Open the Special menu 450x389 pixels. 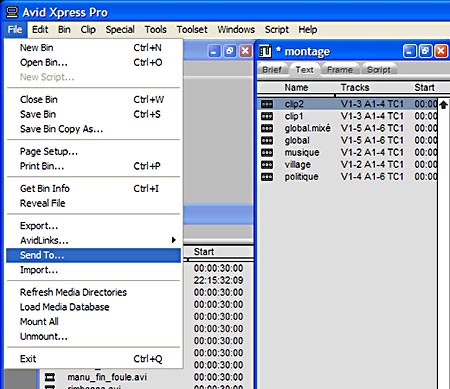point(120,29)
